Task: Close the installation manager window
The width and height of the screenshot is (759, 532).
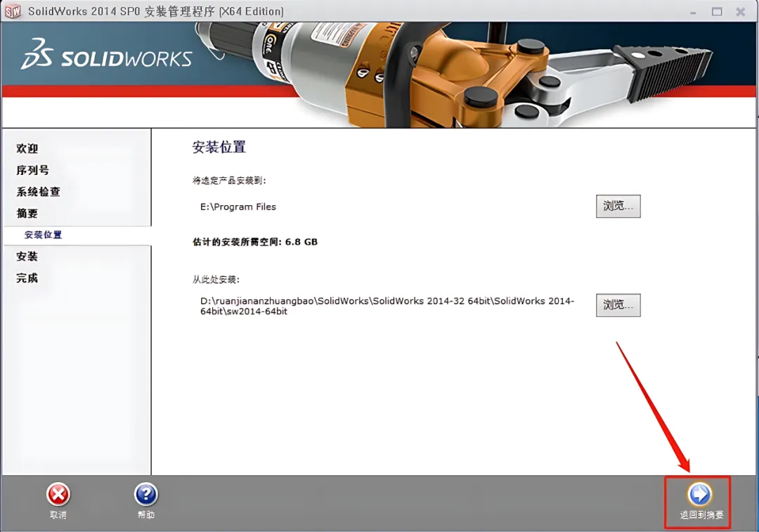Action: (x=741, y=12)
